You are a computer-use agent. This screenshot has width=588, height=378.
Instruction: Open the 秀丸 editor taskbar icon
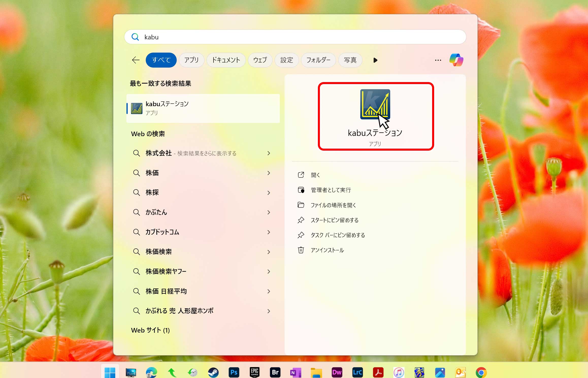(419, 373)
